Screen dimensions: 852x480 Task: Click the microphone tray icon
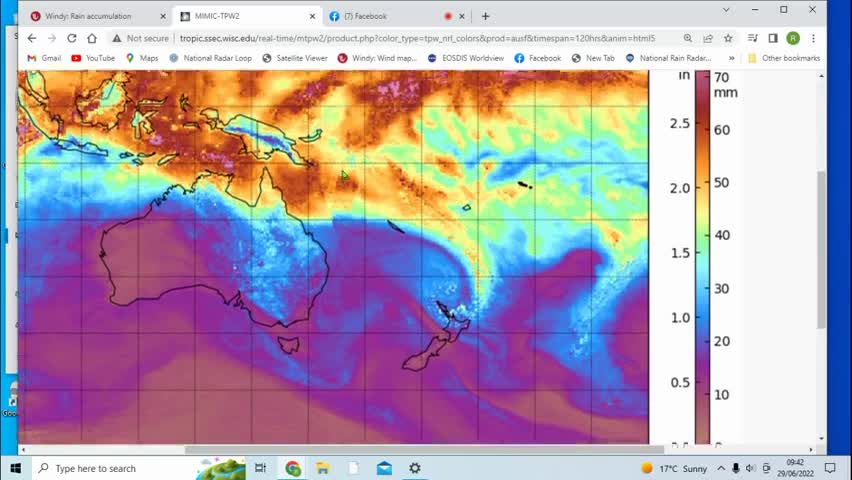pyautogui.click(x=735, y=468)
